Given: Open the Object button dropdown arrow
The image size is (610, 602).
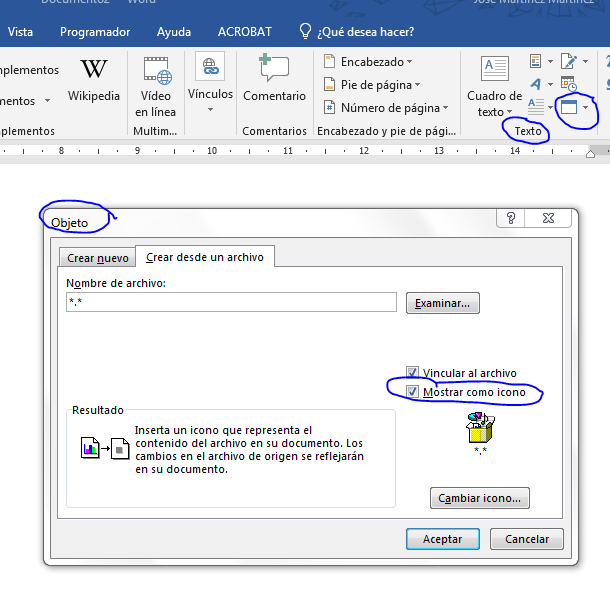Looking at the screenshot, I should 585,107.
